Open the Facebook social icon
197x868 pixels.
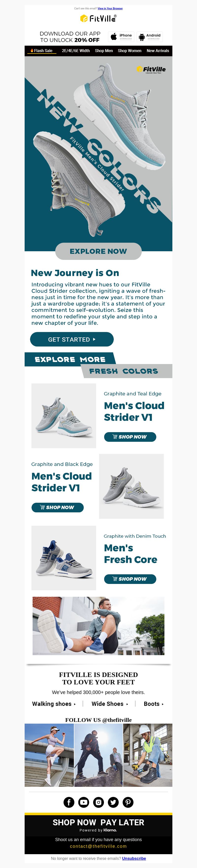(x=69, y=802)
